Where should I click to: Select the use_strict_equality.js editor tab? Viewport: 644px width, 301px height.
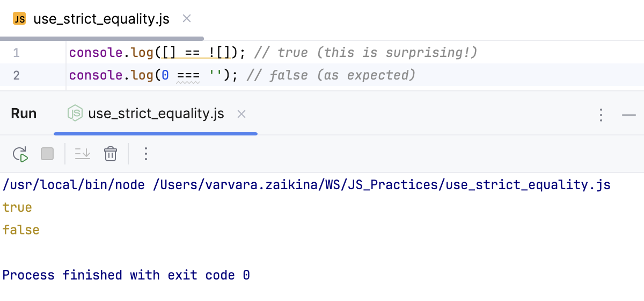[101, 19]
